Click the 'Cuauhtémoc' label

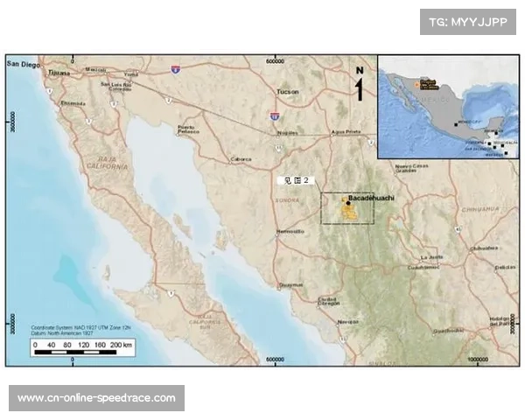(x=423, y=268)
